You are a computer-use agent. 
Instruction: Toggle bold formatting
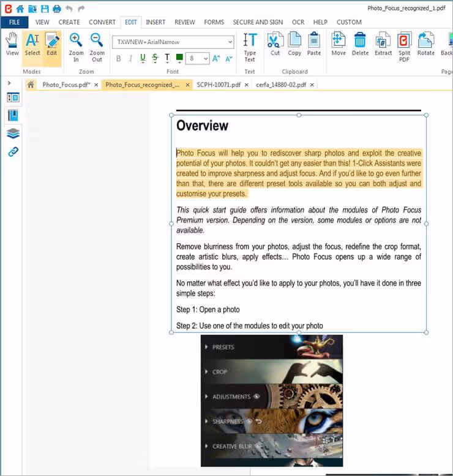[x=119, y=58]
